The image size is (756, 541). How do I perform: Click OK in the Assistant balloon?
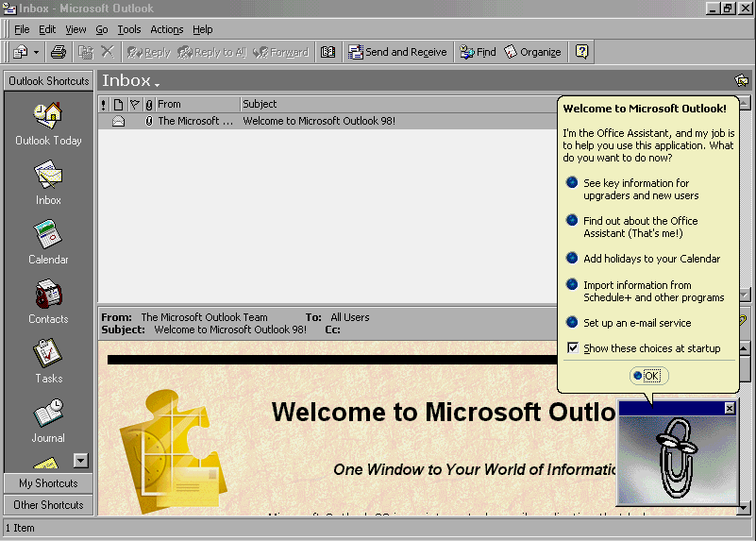(649, 376)
